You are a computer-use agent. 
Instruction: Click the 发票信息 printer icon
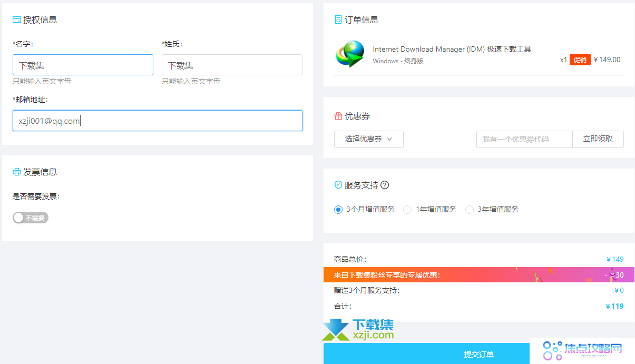[x=17, y=172]
